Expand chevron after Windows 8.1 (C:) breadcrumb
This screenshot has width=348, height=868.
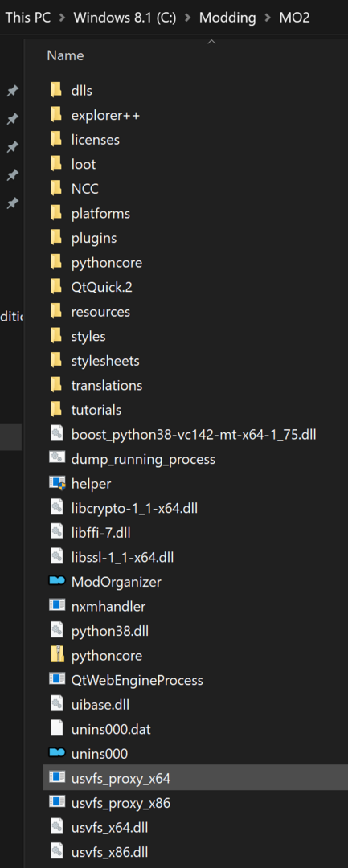coord(187,18)
